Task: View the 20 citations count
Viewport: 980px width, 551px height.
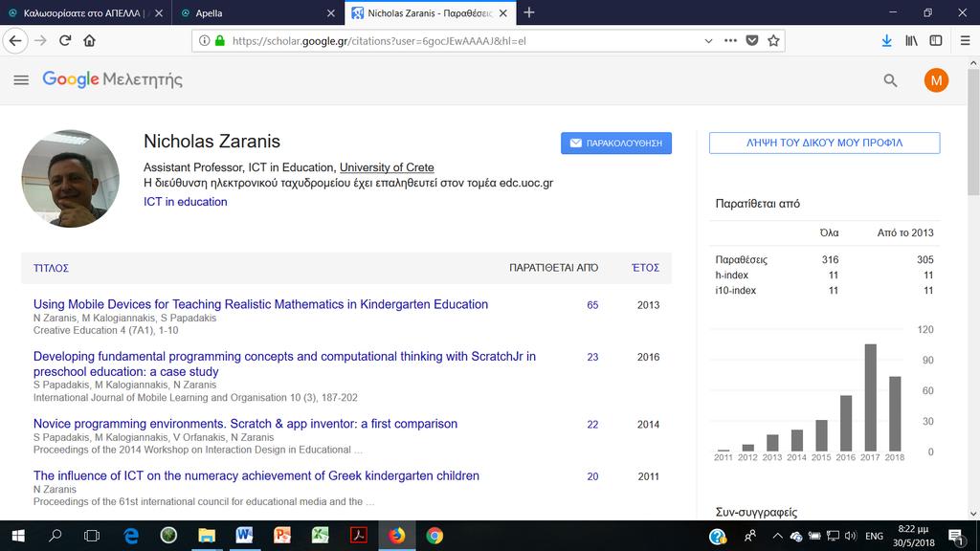Action: click(592, 476)
